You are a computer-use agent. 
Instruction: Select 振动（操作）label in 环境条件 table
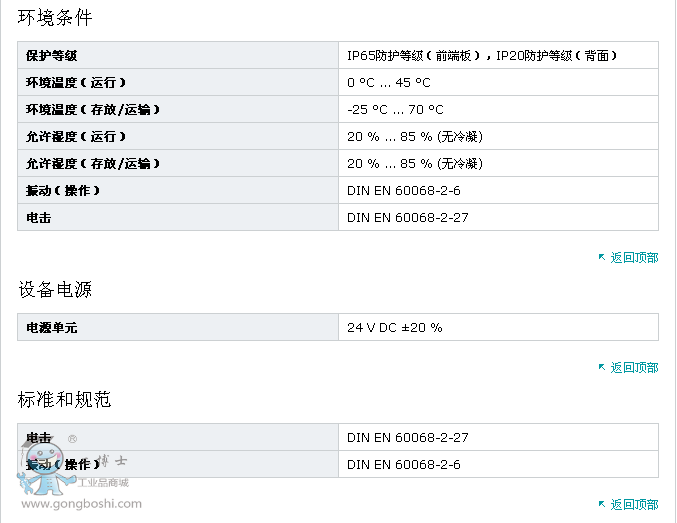(x=63, y=191)
